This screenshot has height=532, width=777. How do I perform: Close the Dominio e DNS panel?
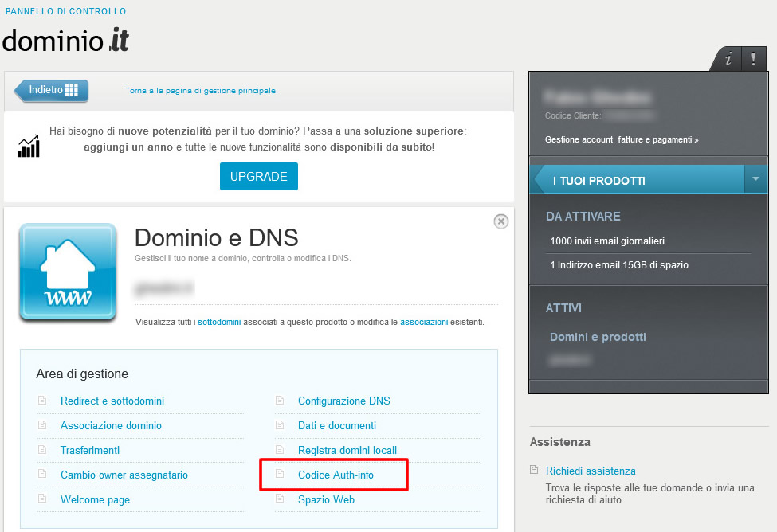coord(501,221)
